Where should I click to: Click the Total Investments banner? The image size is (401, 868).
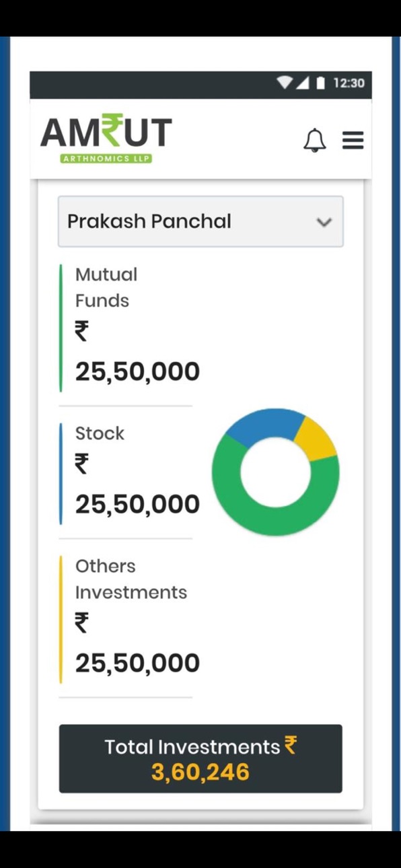pyautogui.click(x=200, y=758)
